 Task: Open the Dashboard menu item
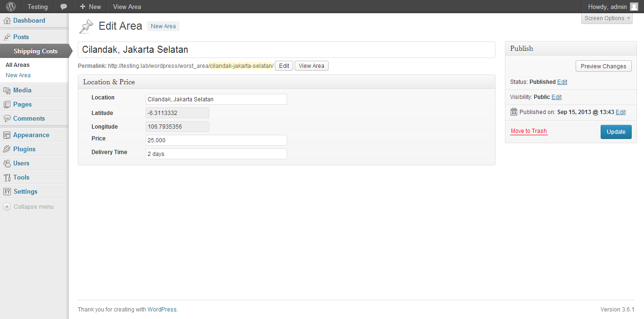click(34, 20)
